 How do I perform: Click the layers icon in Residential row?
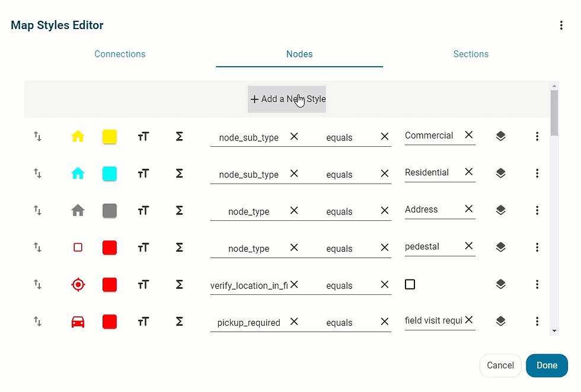coord(500,173)
